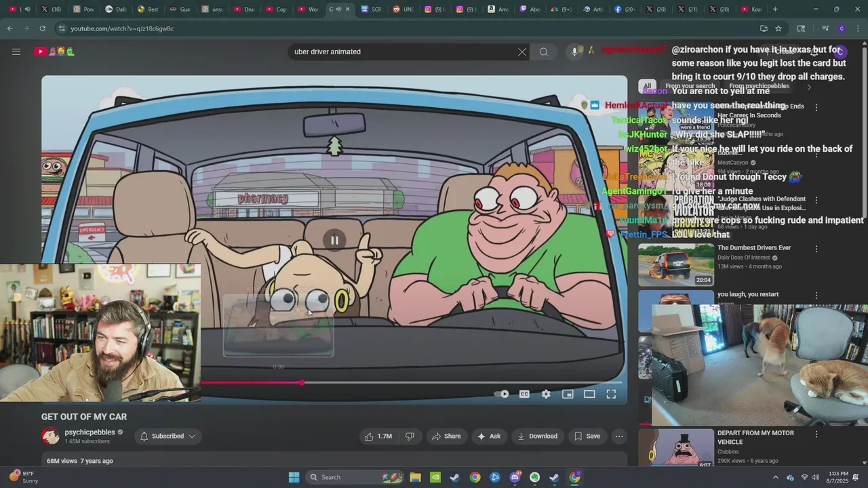Open NVIDIA app from taskbar

[x=435, y=477]
